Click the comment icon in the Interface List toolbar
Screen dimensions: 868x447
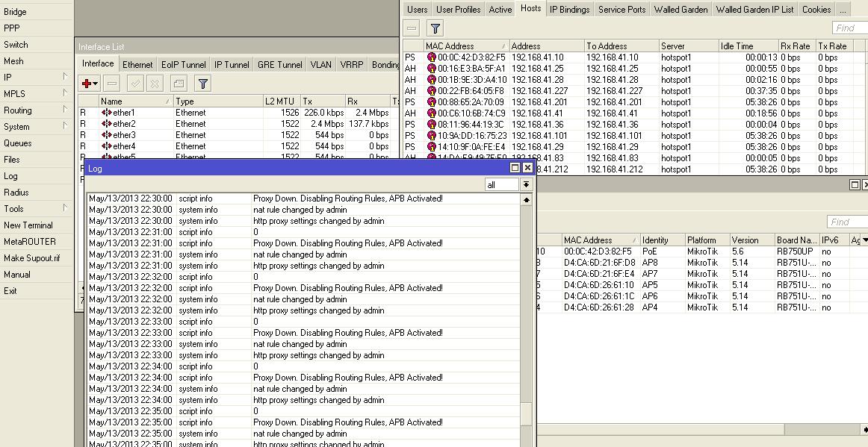click(x=179, y=84)
